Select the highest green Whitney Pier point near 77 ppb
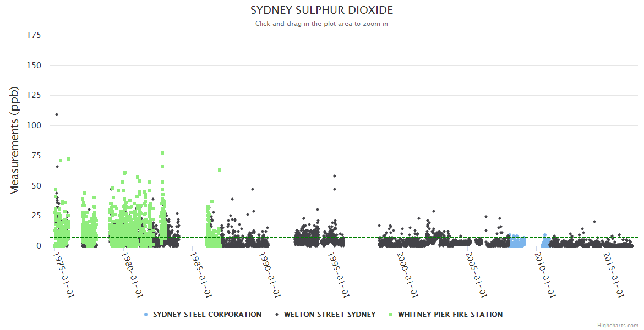The height and width of the screenshot is (330, 644). coord(162,153)
